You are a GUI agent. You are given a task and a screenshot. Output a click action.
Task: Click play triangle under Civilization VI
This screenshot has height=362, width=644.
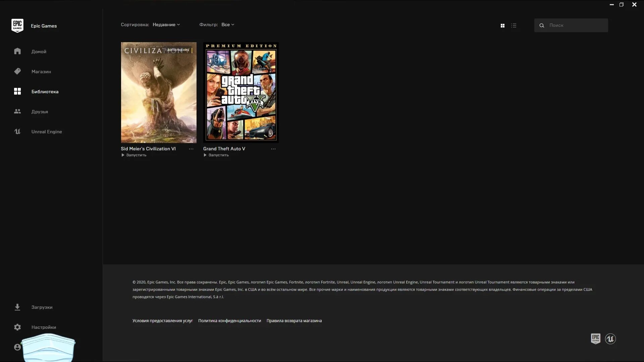[123, 155]
